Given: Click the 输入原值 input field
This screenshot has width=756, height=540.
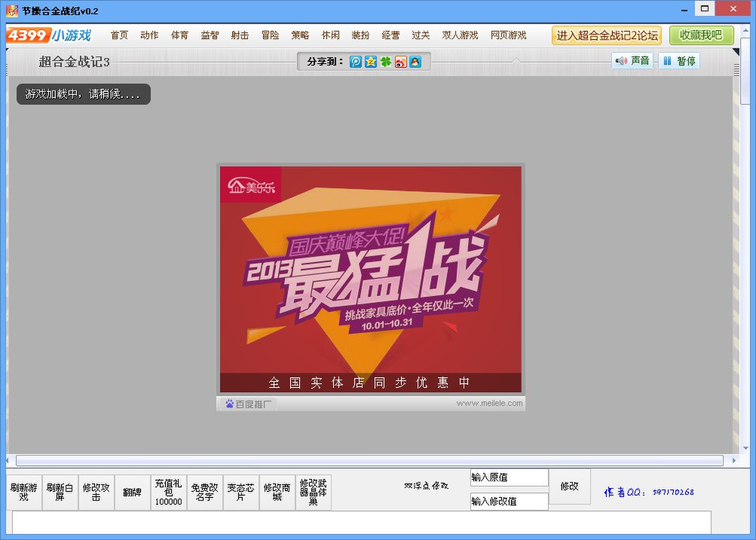Looking at the screenshot, I should (509, 477).
